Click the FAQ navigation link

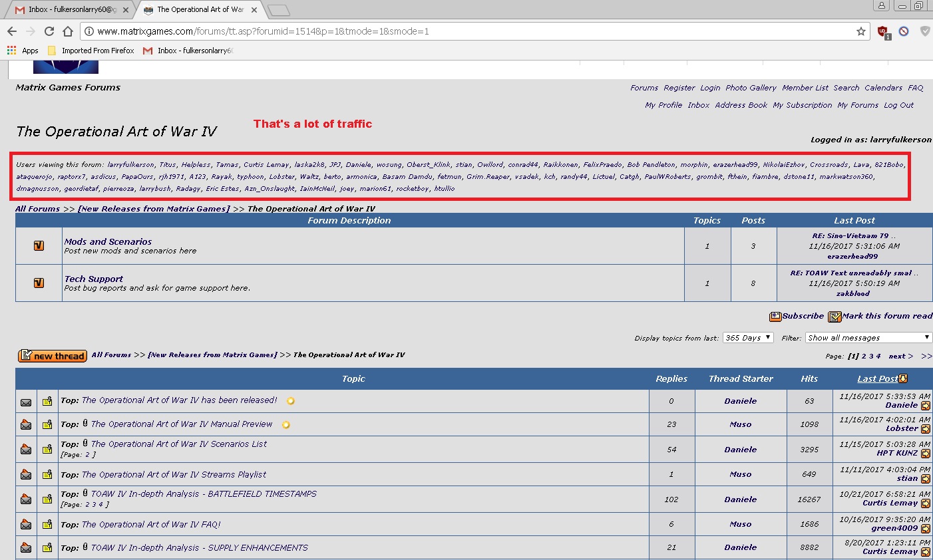(916, 88)
